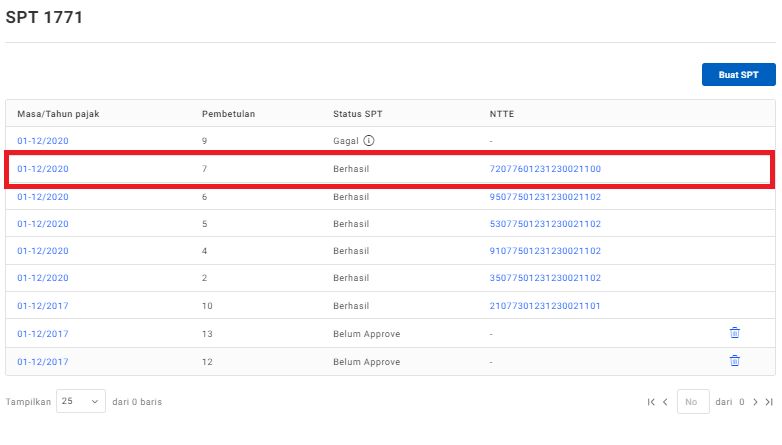The height and width of the screenshot is (445, 782).
Task: Open the Tampilkan 25 rows dropdown
Action: 81,402
